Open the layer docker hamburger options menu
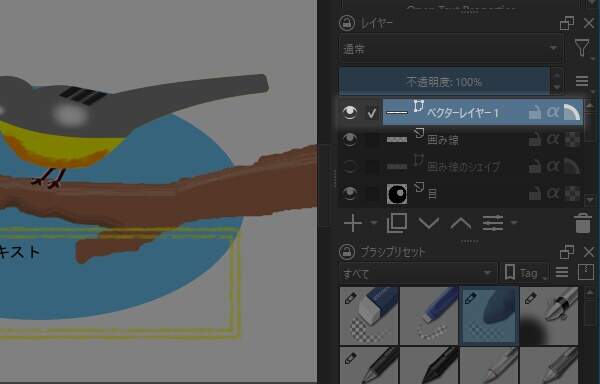600x384 pixels. coord(582,81)
